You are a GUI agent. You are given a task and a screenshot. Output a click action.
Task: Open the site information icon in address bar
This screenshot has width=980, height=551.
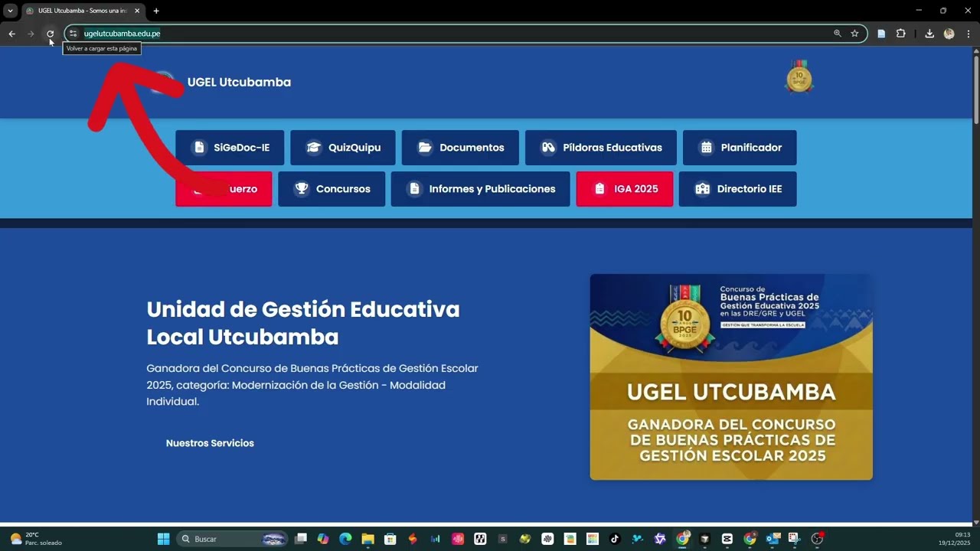pyautogui.click(x=73, y=34)
